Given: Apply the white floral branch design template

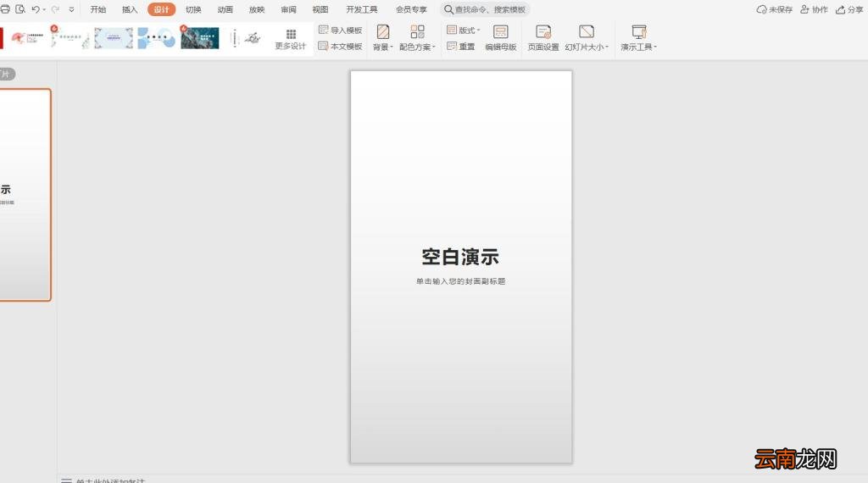Looking at the screenshot, I should [x=70, y=37].
